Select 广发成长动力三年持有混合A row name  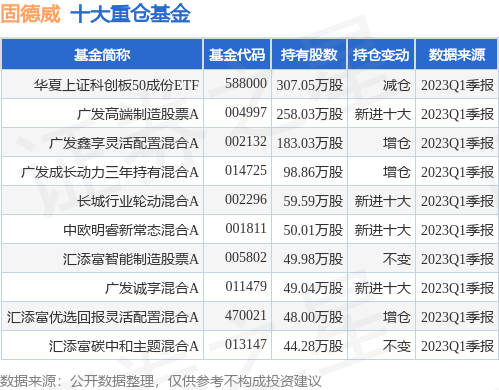tap(110, 172)
